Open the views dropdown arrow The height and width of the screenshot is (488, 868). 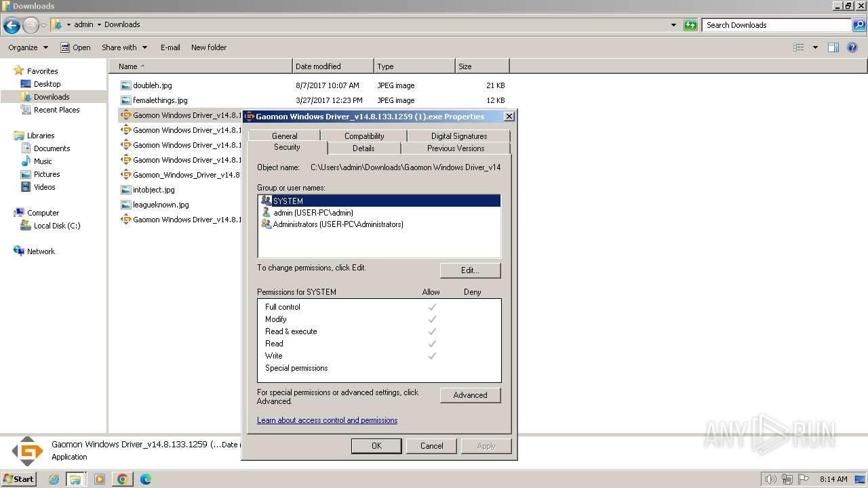pos(815,47)
